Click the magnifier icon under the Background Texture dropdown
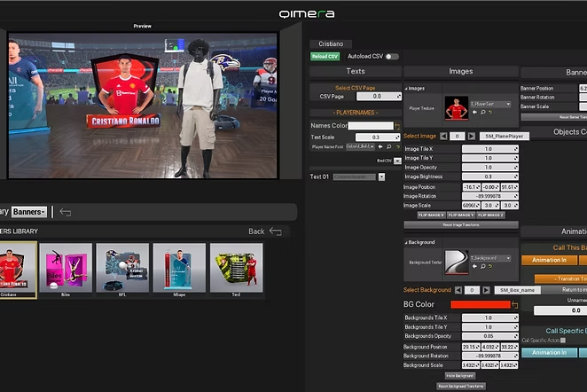The height and width of the screenshot is (392, 587). pos(483,266)
